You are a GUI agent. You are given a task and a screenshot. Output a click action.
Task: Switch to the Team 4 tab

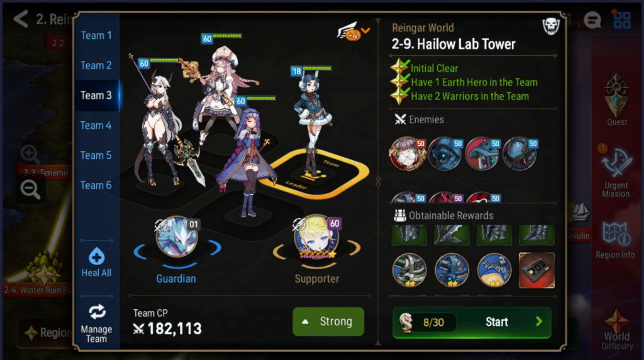[96, 125]
